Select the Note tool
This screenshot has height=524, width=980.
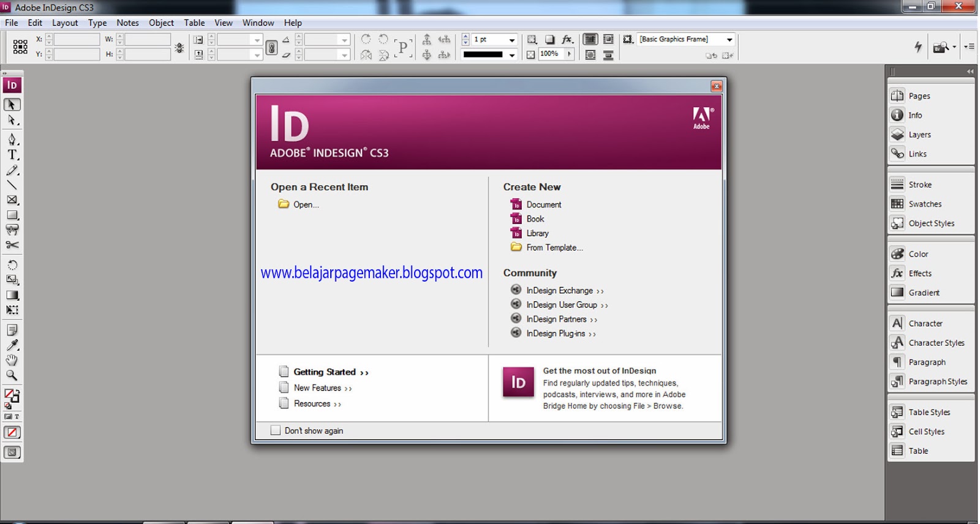pos(12,330)
